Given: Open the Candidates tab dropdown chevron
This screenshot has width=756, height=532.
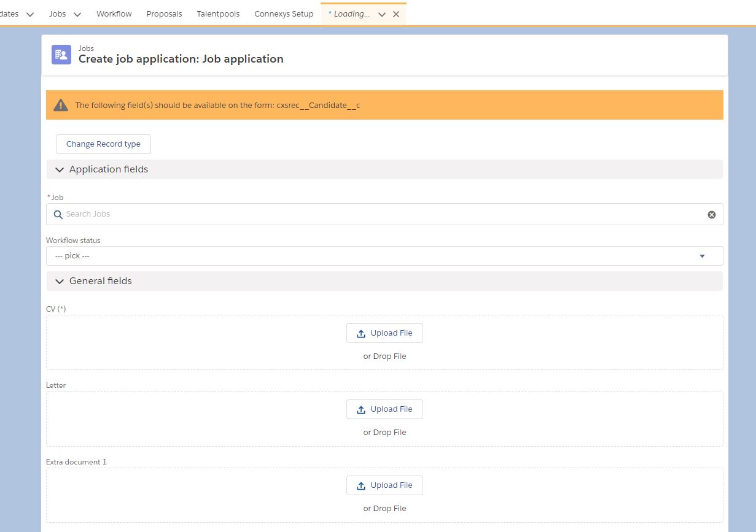Looking at the screenshot, I should pyautogui.click(x=29, y=14).
